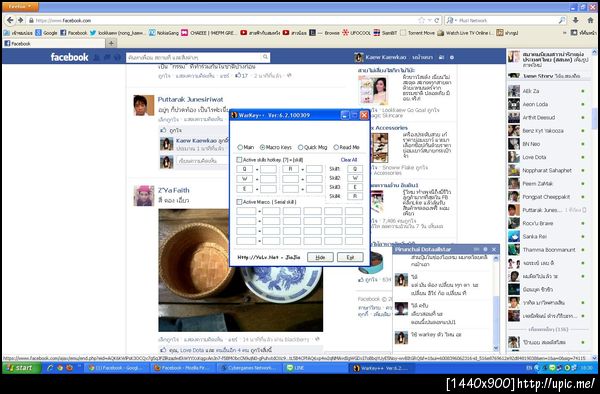This screenshot has height=394, width=600.
Task: Click the Facebook search input field
Action: [x=194, y=57]
